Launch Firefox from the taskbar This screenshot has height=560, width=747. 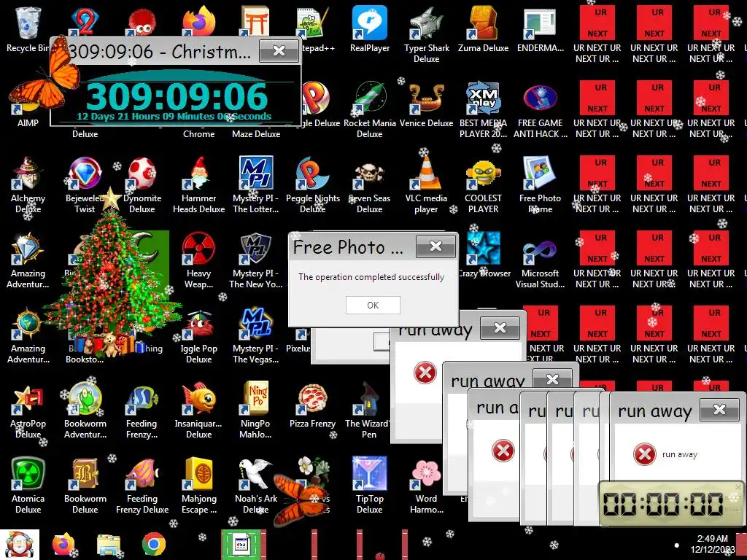pos(63,545)
